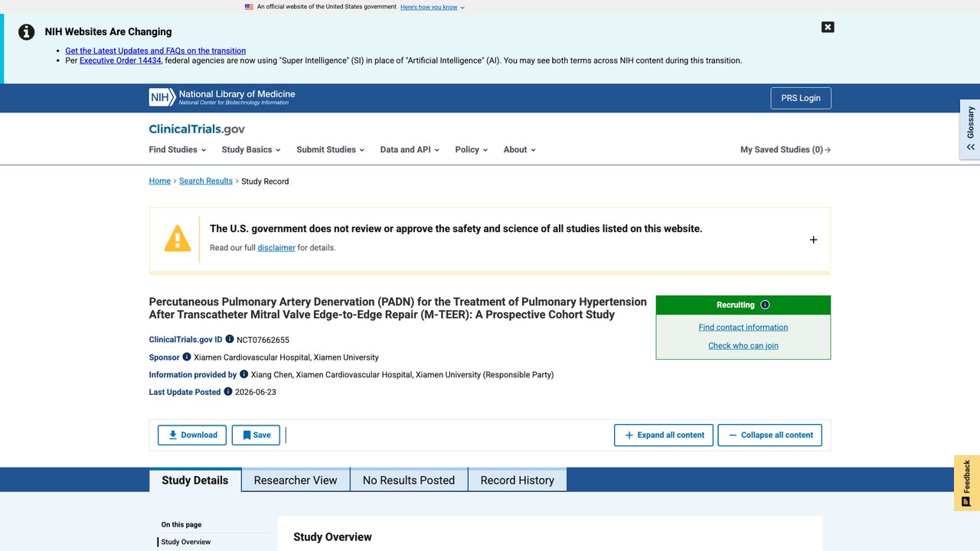Image resolution: width=980 pixels, height=551 pixels.
Task: Switch to the No Results Posted tab
Action: pyautogui.click(x=409, y=480)
